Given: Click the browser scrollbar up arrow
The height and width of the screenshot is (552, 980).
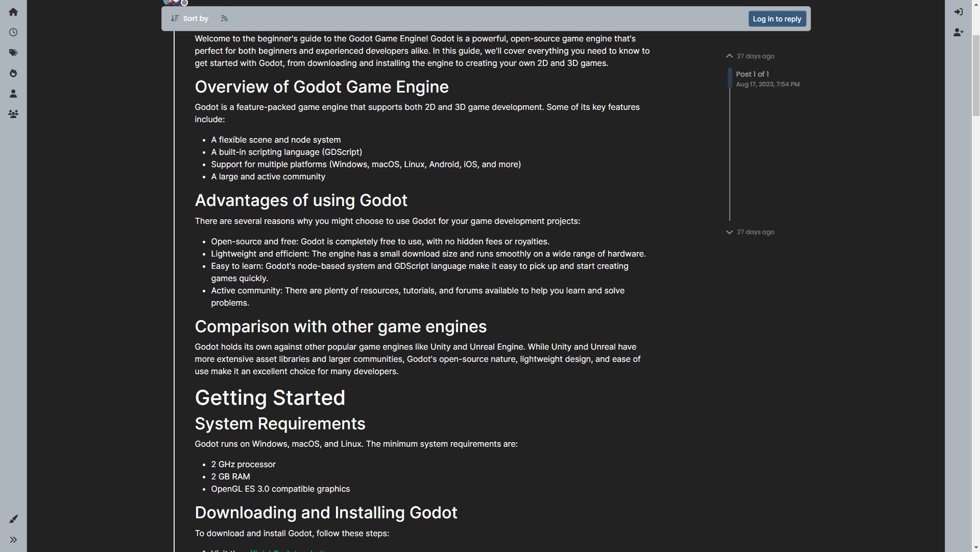Looking at the screenshot, I should (975, 4).
